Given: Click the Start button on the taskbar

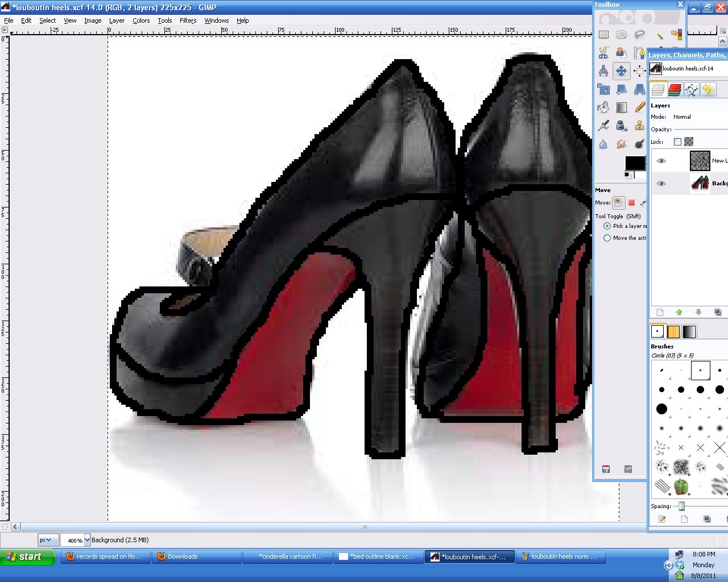Looking at the screenshot, I should [27, 557].
